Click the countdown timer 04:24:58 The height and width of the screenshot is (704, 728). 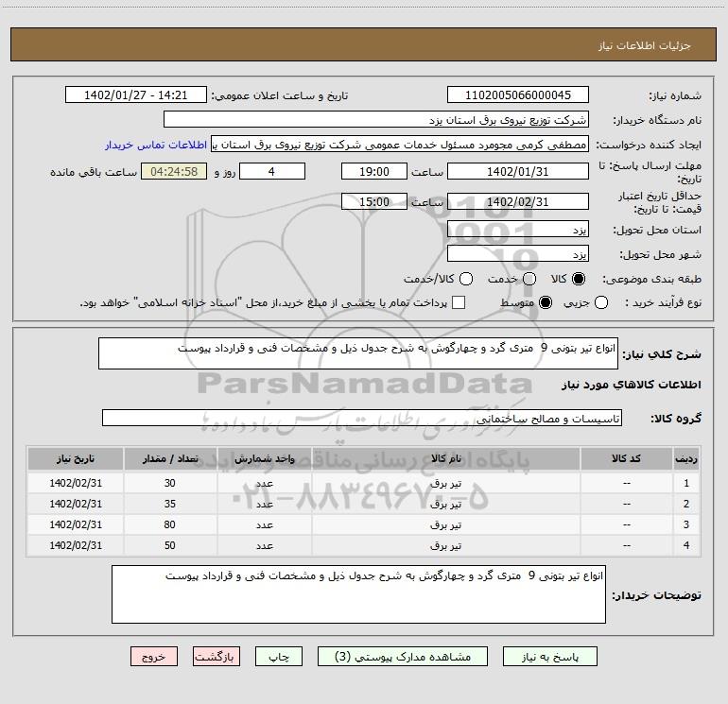pos(174,171)
